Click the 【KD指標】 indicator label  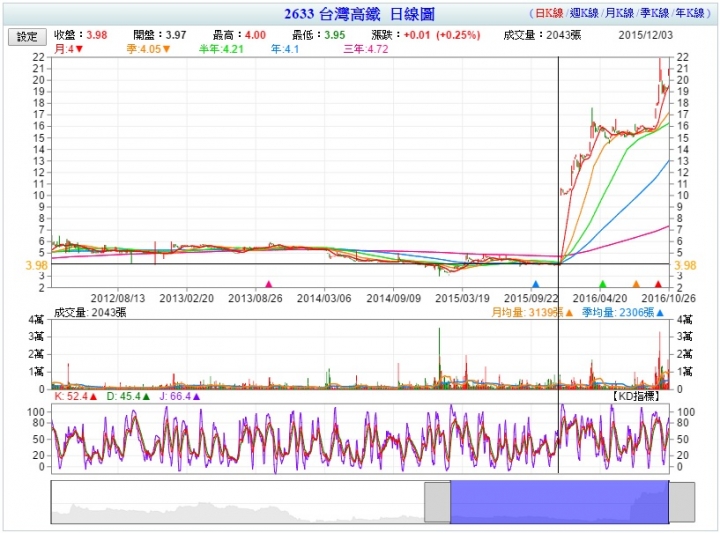(x=636, y=396)
